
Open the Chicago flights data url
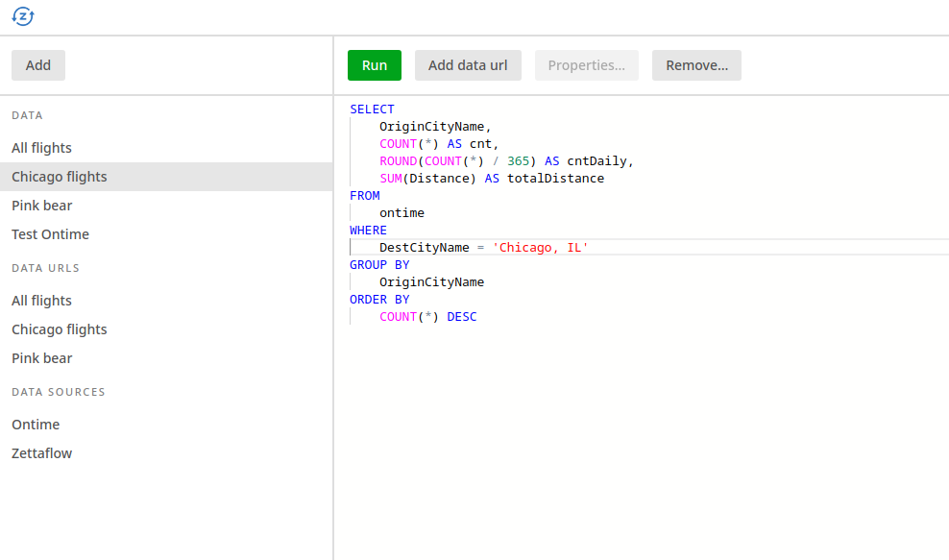click(x=59, y=329)
